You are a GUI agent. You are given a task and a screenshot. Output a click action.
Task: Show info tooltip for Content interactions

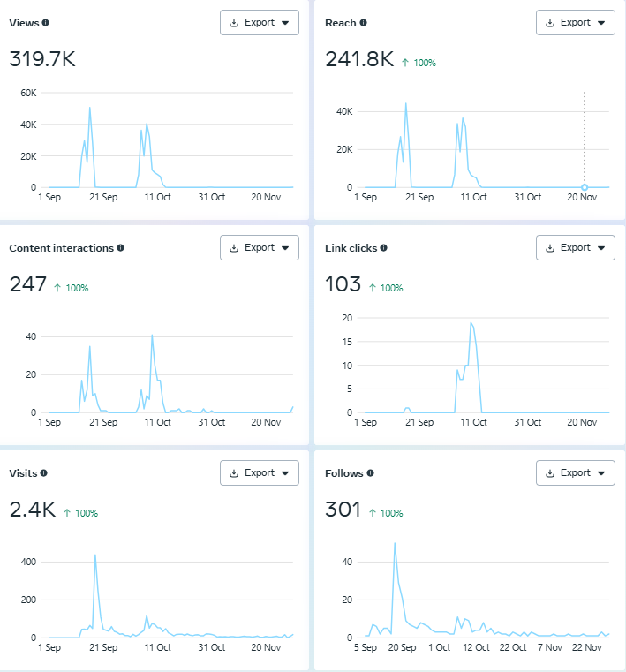[x=120, y=248]
